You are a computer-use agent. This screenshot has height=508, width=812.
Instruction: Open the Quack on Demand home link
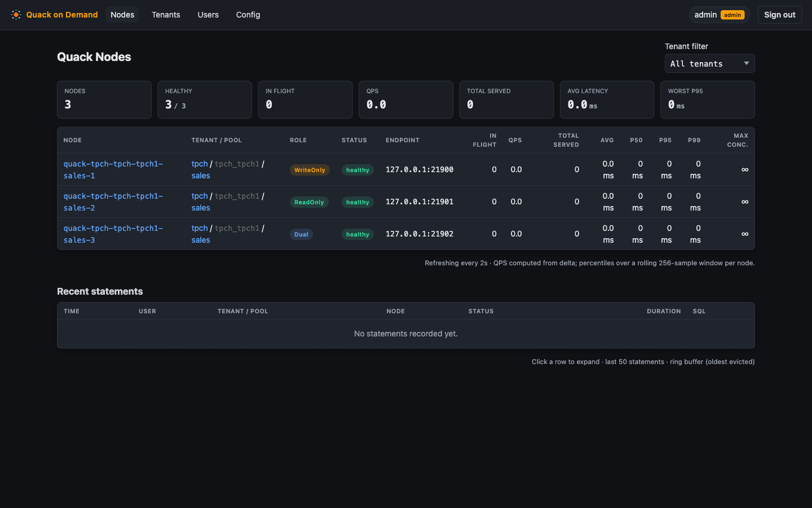pos(54,15)
